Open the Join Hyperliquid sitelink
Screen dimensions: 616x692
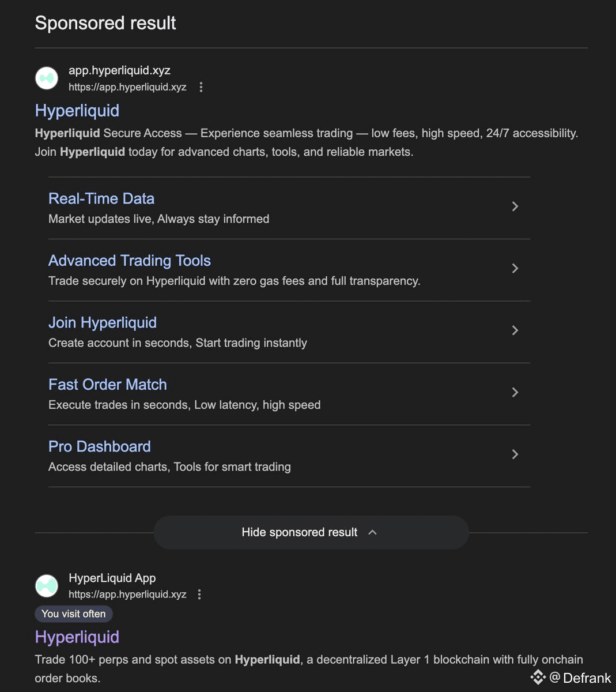coord(103,323)
